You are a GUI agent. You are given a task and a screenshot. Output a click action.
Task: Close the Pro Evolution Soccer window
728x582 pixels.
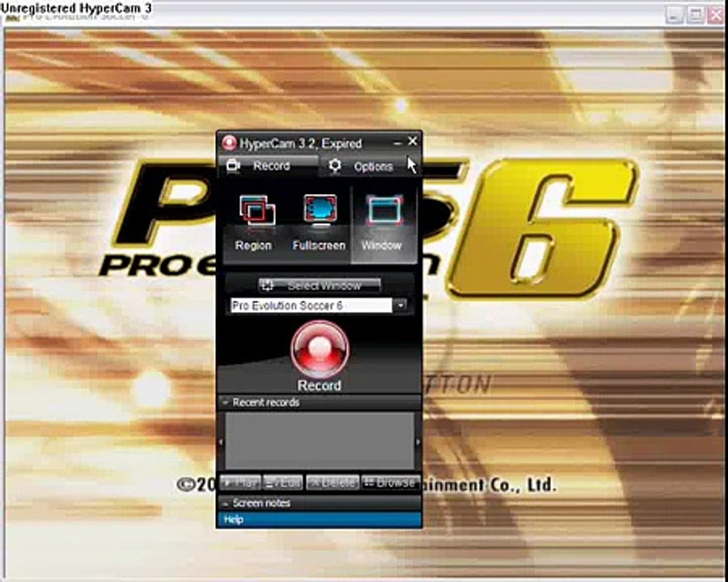(717, 15)
